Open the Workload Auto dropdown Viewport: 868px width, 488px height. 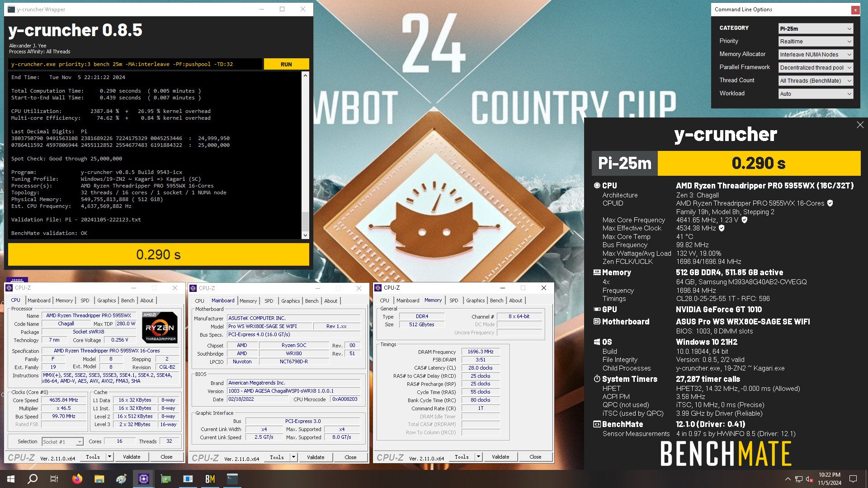816,94
